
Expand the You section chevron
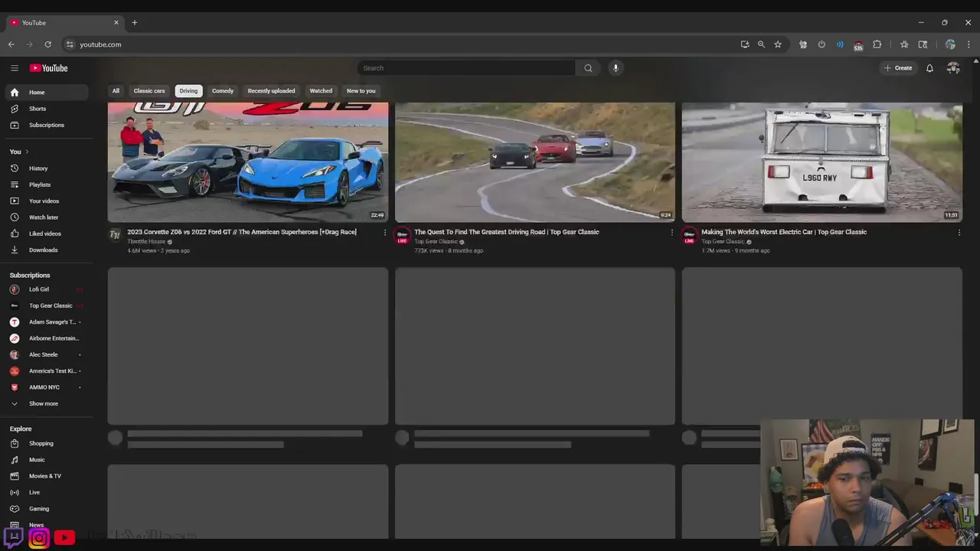(x=27, y=152)
